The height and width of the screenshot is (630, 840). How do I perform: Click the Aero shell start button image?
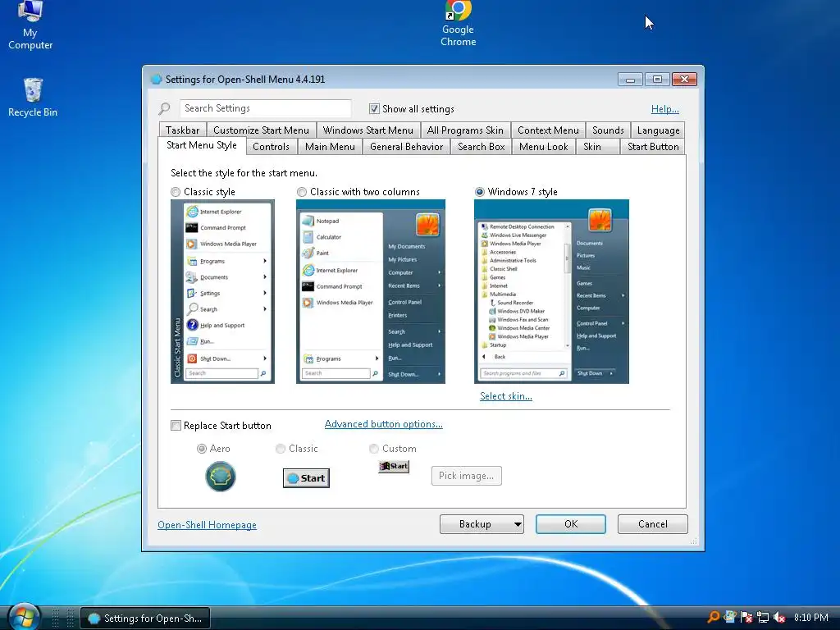click(x=220, y=477)
